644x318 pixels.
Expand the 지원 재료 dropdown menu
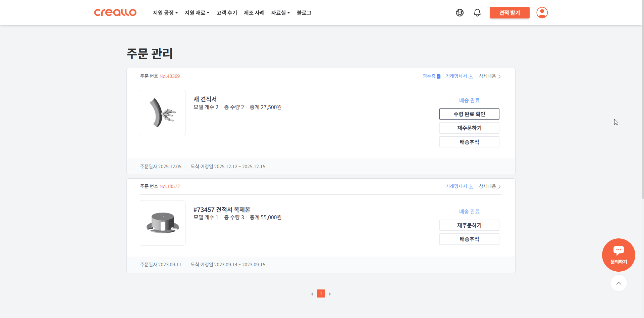tap(197, 13)
